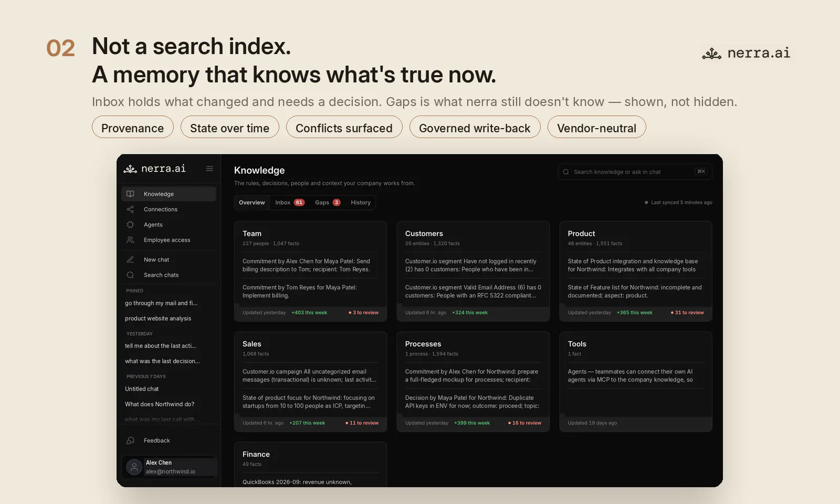Switch to the Gaps tab
840x504 pixels.
[x=328, y=203]
